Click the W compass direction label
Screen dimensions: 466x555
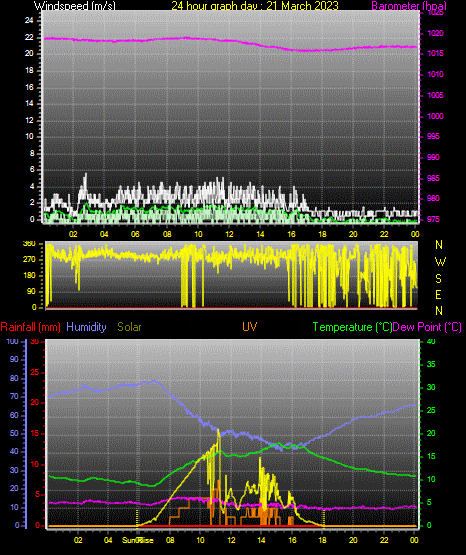pyautogui.click(x=440, y=262)
